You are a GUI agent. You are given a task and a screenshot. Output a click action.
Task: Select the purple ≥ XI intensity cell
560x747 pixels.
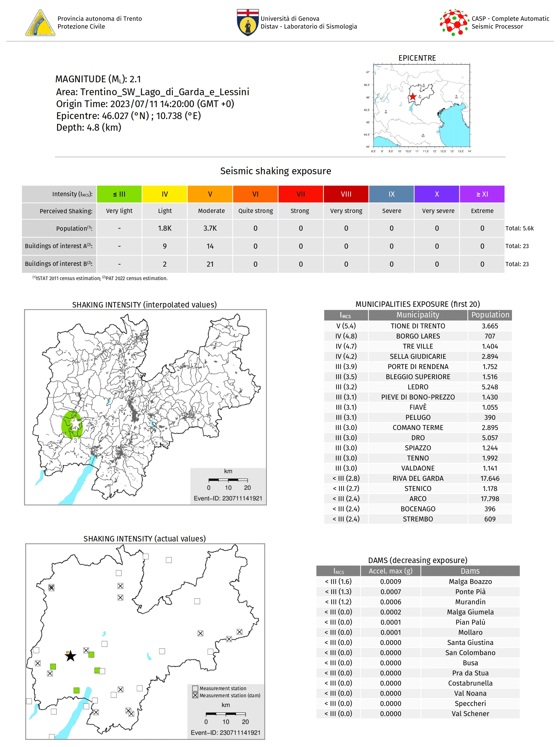482,194
